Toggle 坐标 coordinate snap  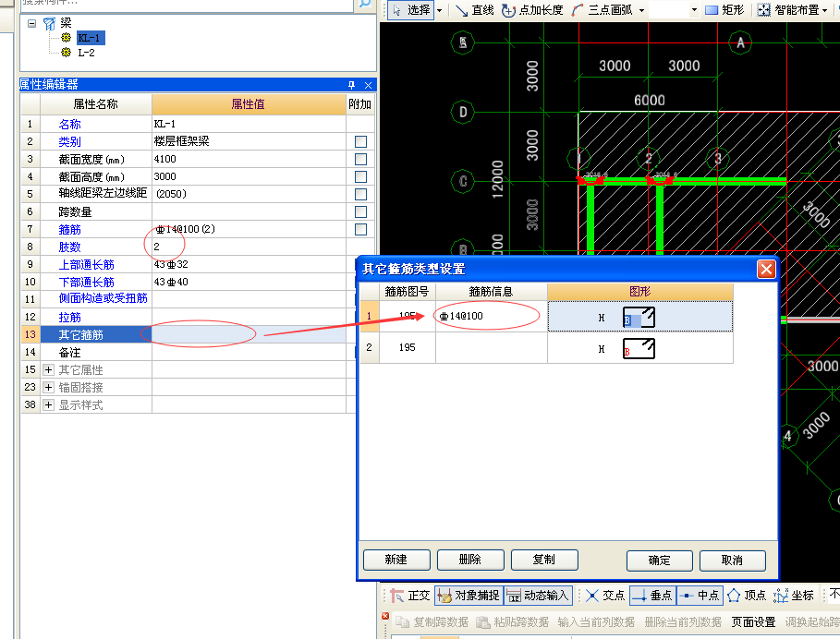pyautogui.click(x=794, y=595)
